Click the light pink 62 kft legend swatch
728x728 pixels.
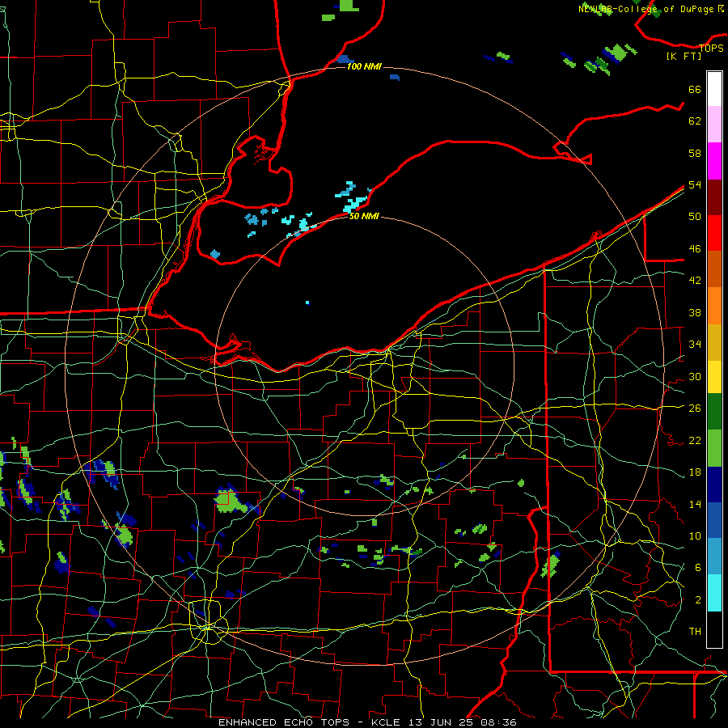714,124
